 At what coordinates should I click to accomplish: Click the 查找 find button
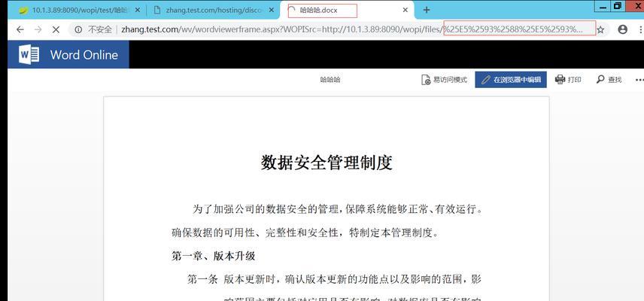pyautogui.click(x=609, y=80)
